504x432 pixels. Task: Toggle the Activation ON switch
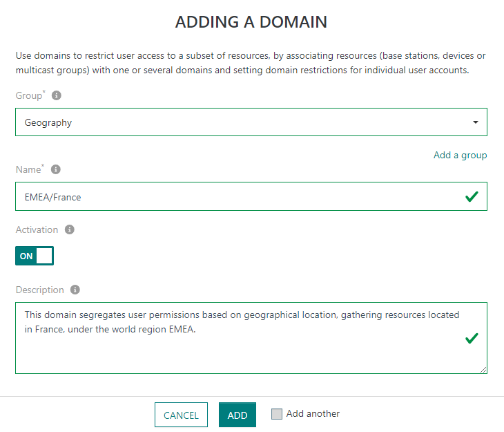click(35, 256)
